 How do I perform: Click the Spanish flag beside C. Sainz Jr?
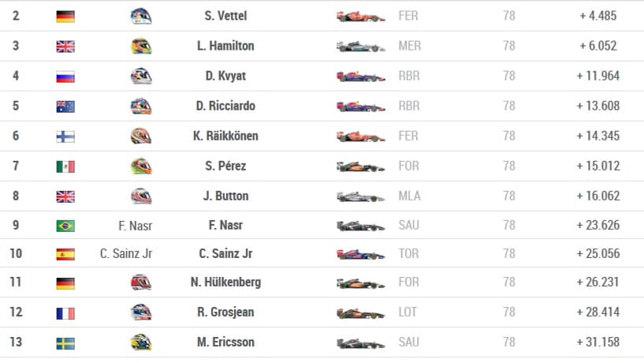click(65, 254)
